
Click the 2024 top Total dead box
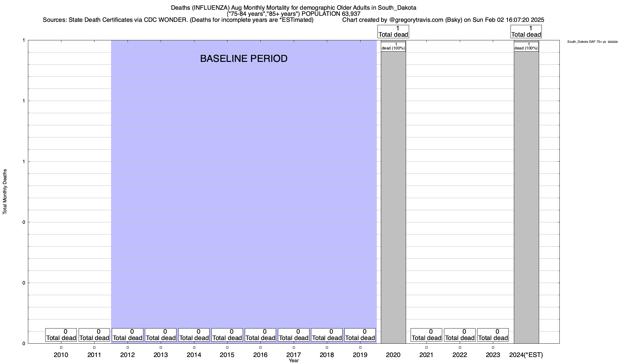pos(526,32)
